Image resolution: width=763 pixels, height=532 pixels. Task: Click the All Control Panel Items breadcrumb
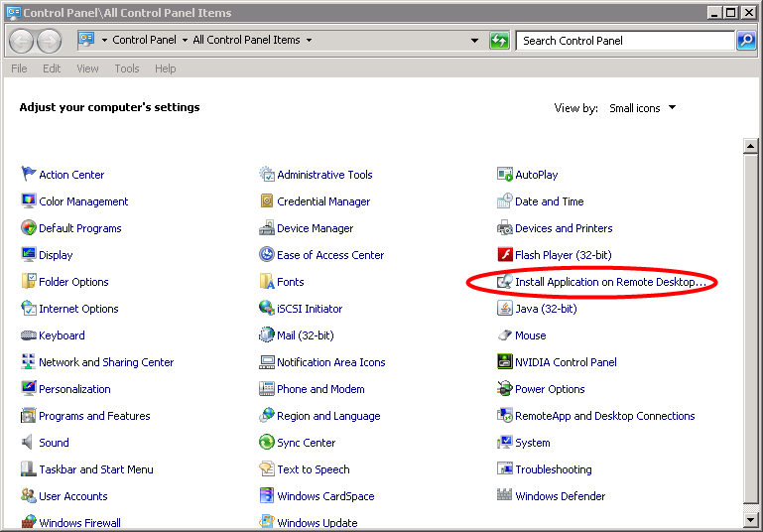click(246, 40)
